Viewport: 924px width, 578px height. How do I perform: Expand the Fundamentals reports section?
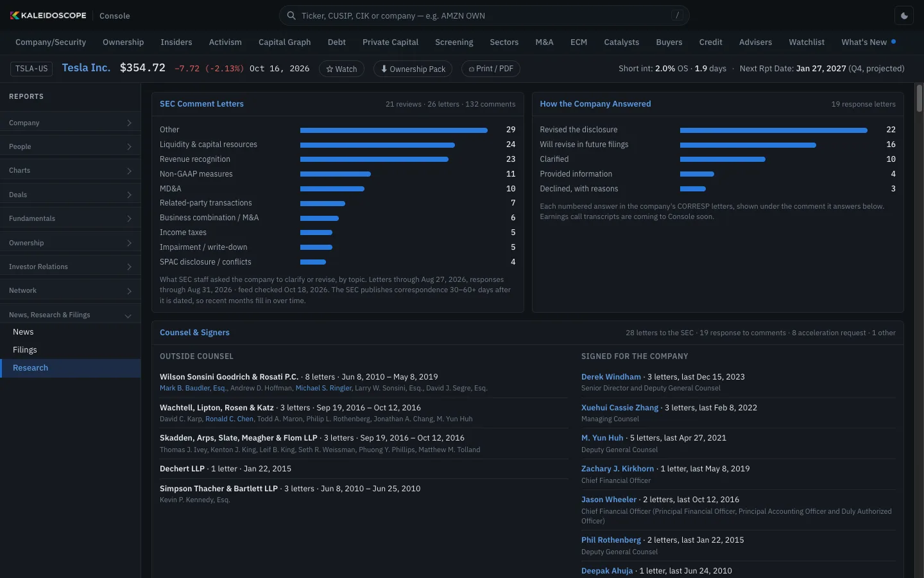pos(70,218)
